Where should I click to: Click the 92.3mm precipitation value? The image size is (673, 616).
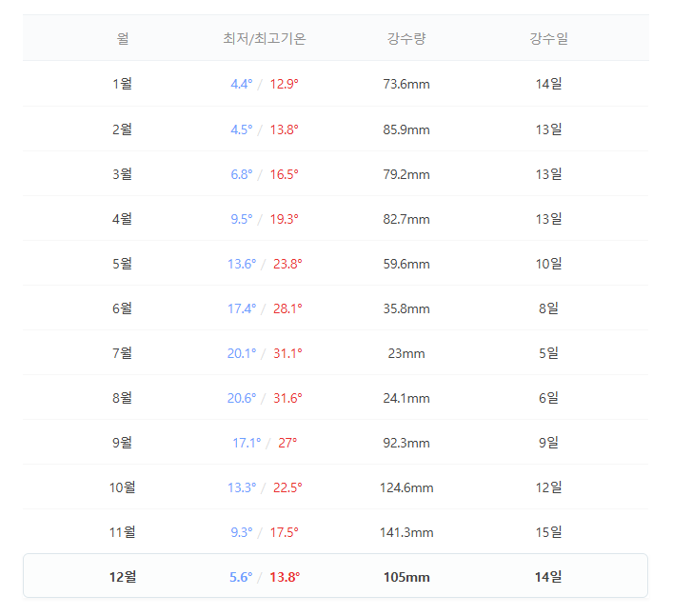pyautogui.click(x=406, y=443)
